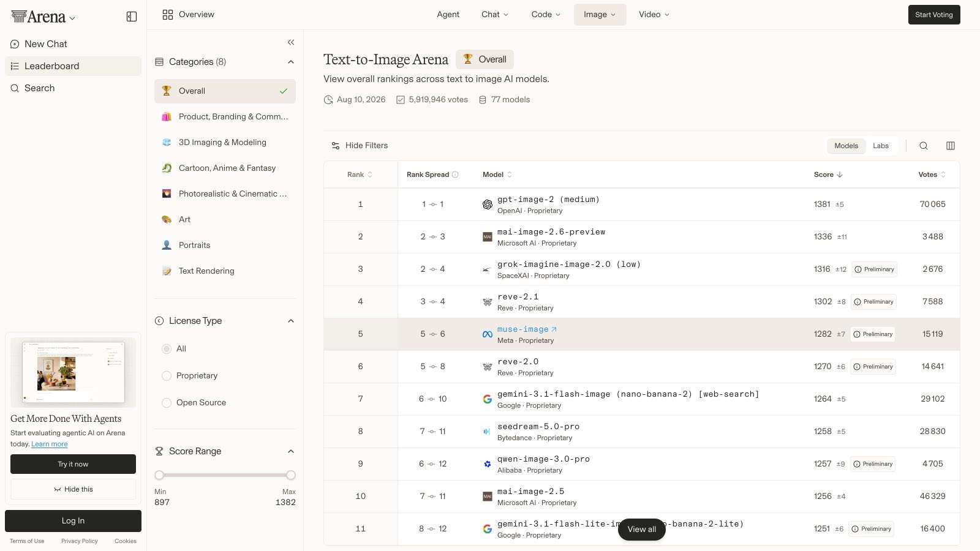Click the OpenAI logo beside gpt-image-2

coord(488,204)
